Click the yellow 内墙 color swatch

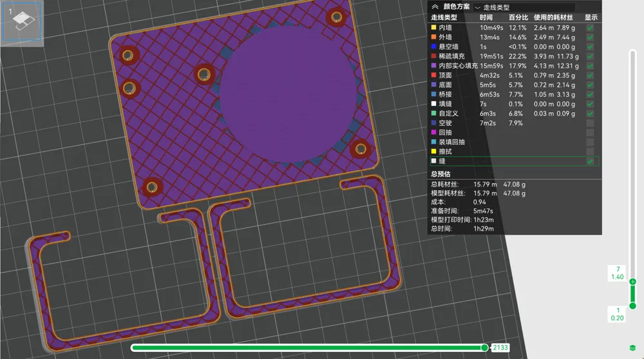pyautogui.click(x=433, y=28)
